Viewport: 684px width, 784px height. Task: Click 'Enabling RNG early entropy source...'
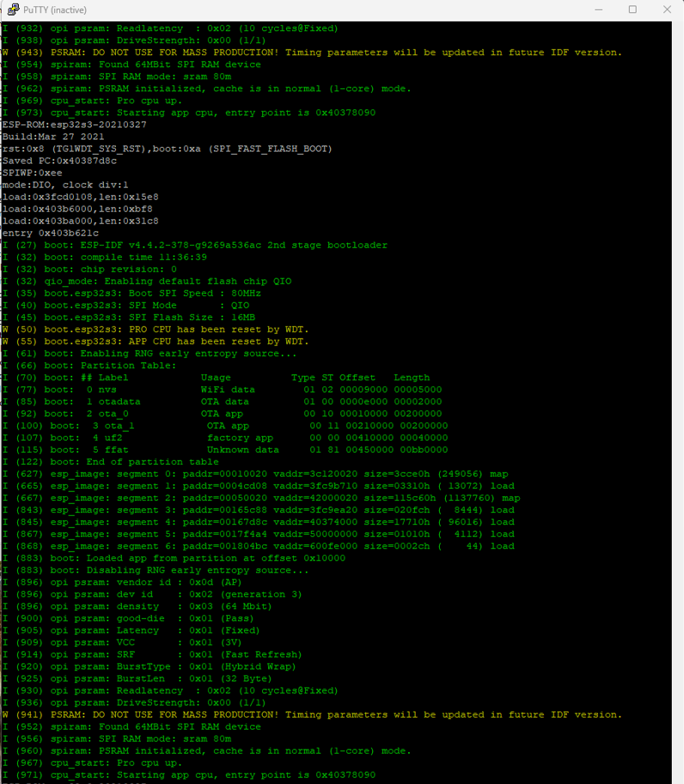click(189, 354)
